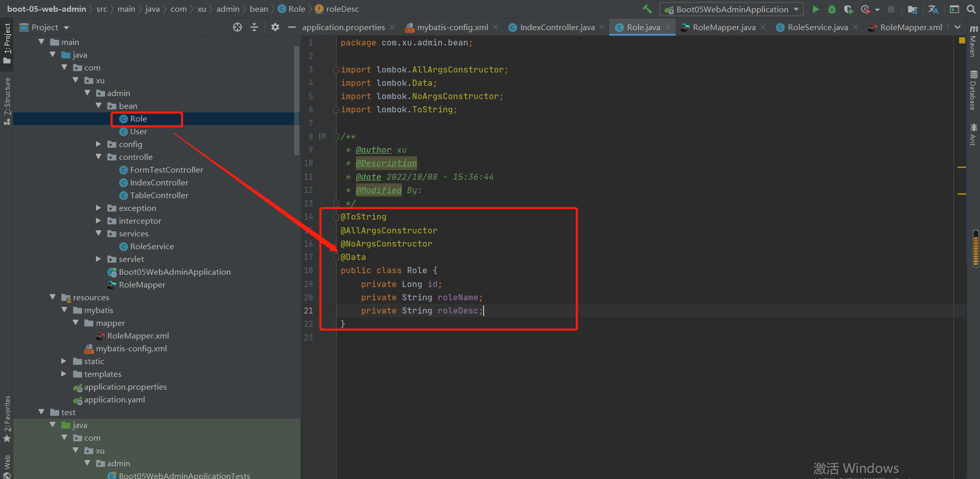This screenshot has height=479, width=980.
Task: Close the Role.java tab
Action: point(668,27)
